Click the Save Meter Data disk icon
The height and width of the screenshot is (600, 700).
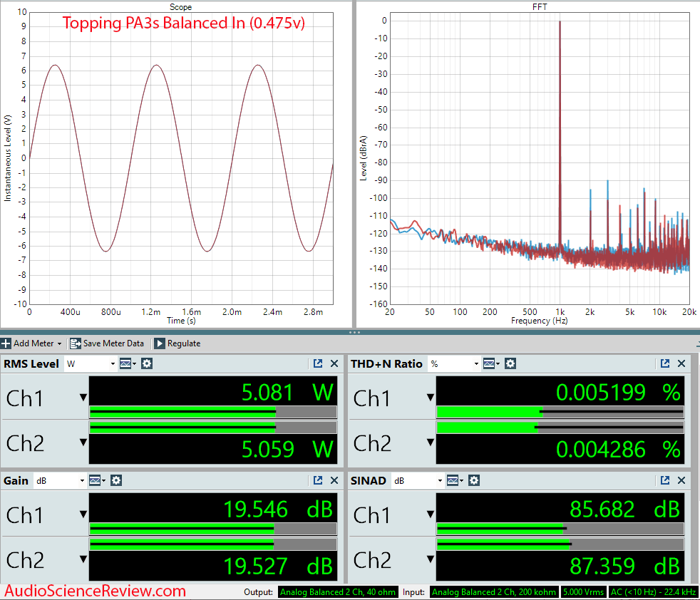coord(76,343)
